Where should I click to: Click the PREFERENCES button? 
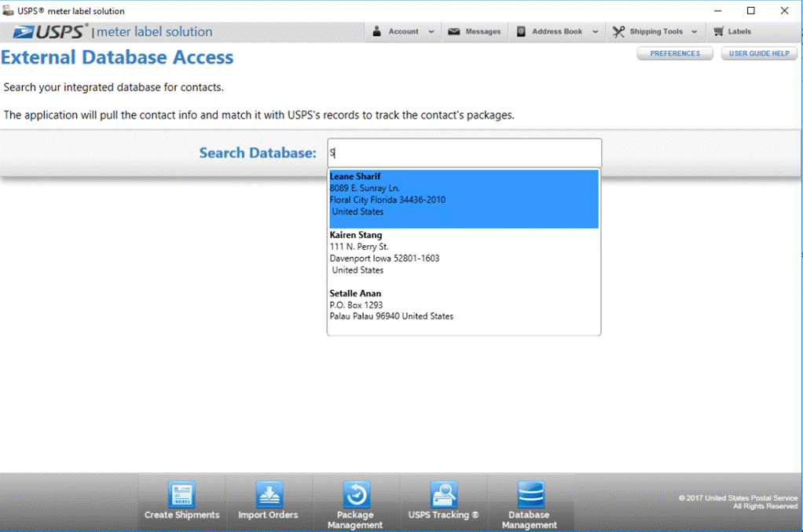tap(675, 53)
